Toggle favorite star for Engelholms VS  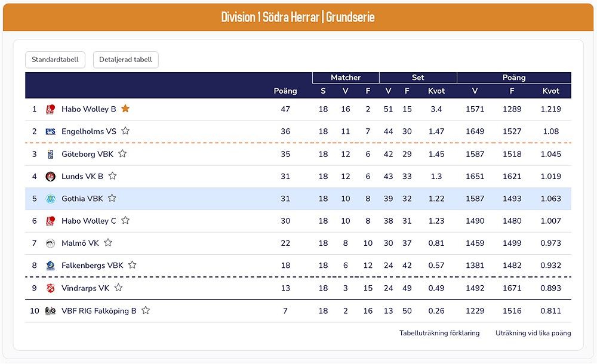tap(125, 131)
